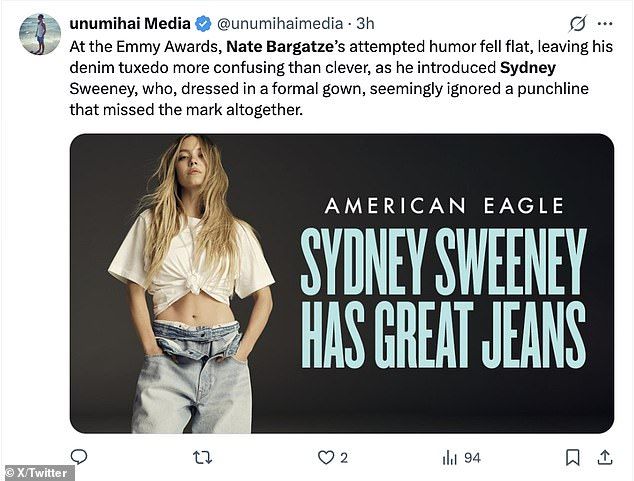Screen dimensions: 634x481
Task: Click the view count of 94
Action: 472,457
